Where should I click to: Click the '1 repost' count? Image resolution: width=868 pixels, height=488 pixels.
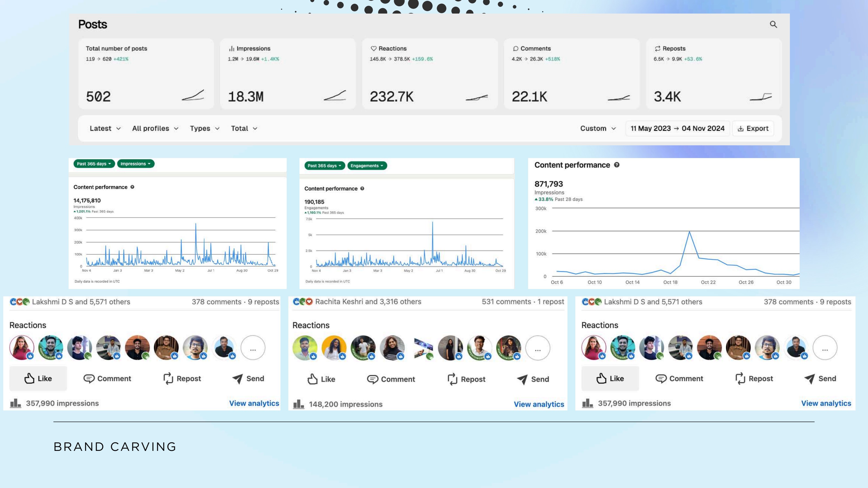point(551,301)
